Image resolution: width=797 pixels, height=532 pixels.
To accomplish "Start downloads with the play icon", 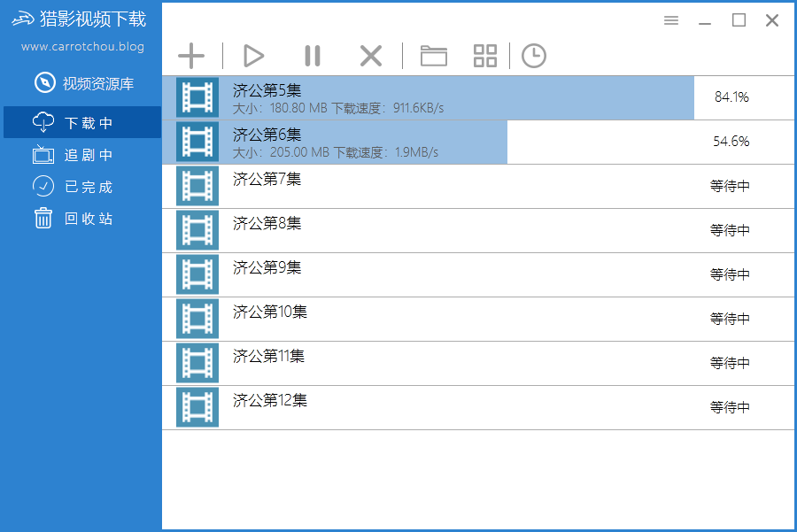I will tap(253, 55).
